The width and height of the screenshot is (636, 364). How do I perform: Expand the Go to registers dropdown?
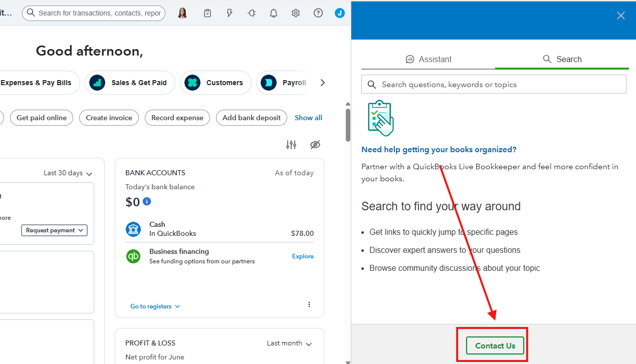point(155,306)
